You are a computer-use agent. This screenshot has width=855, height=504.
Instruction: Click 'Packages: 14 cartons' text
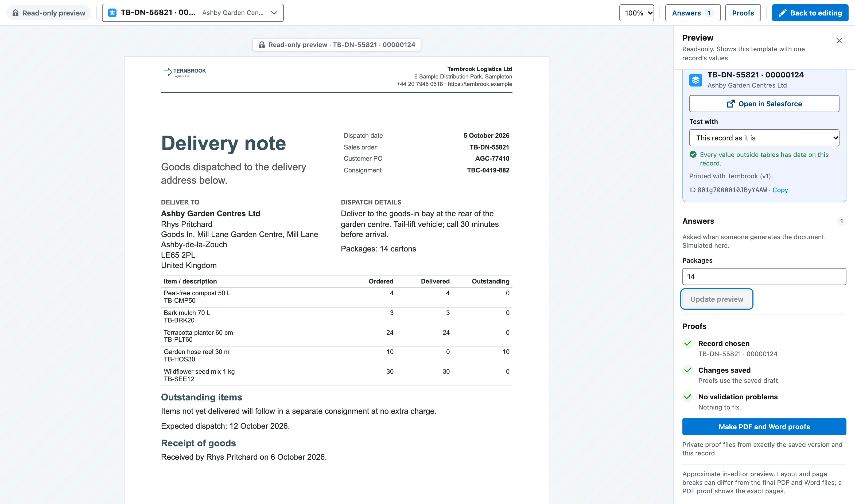pos(378,249)
